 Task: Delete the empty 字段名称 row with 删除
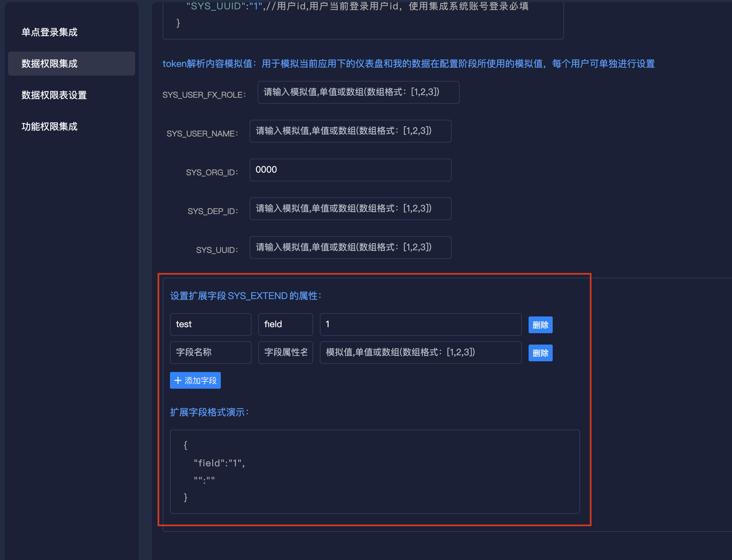click(x=540, y=353)
